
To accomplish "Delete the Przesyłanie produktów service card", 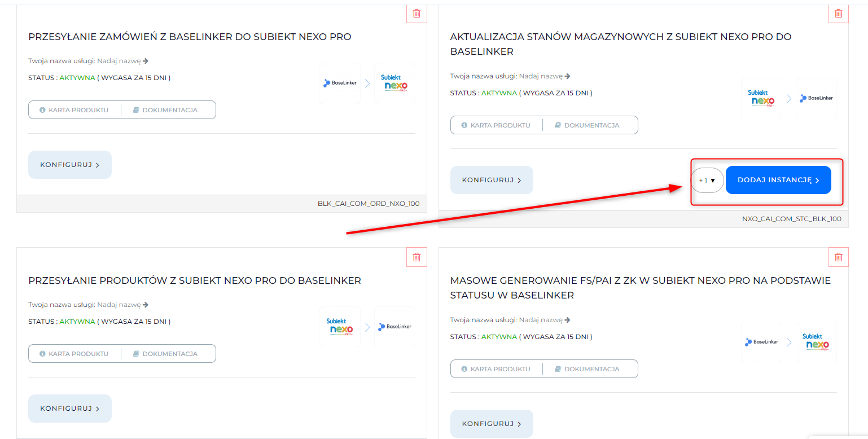I will click(x=417, y=257).
